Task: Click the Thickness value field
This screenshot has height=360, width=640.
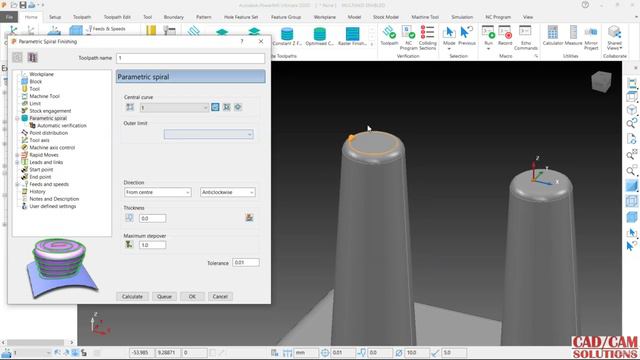Action: 152,218
